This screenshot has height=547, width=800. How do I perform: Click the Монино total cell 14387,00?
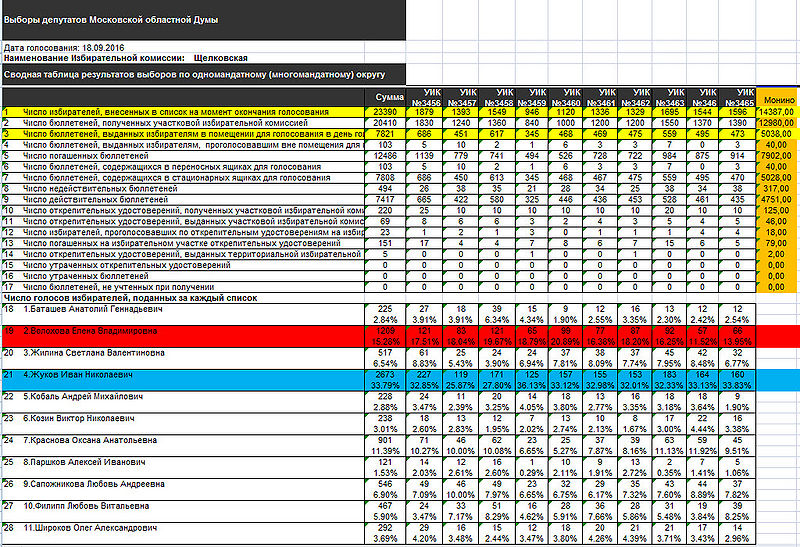778,112
